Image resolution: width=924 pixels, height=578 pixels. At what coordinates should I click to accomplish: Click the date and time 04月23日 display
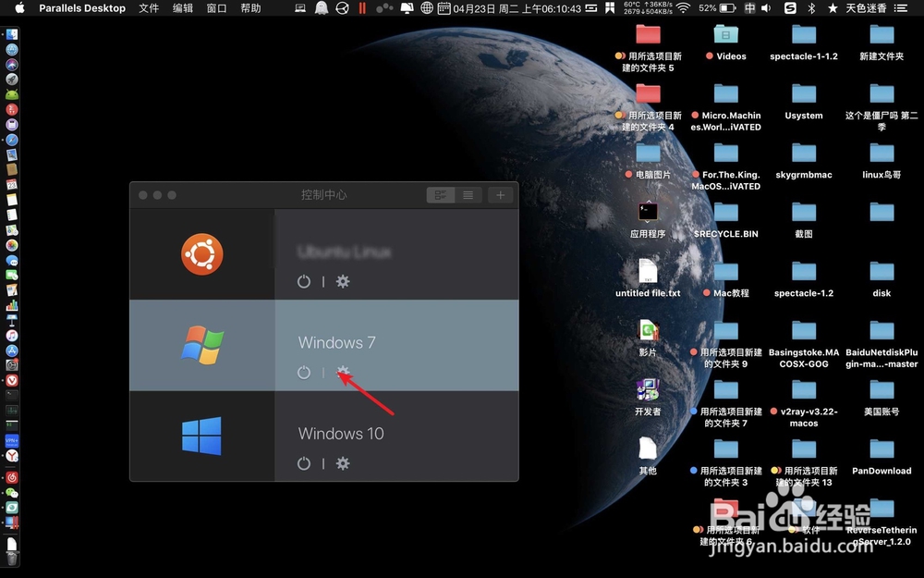(517, 8)
